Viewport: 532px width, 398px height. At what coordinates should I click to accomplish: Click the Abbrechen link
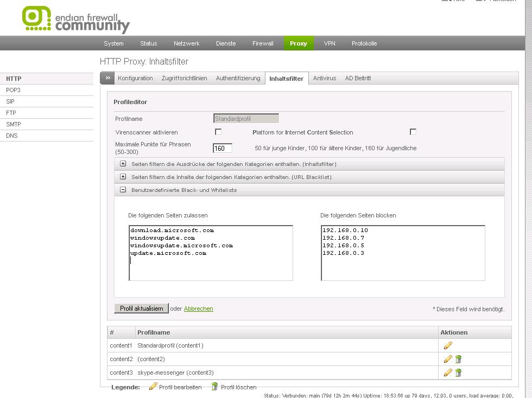pyautogui.click(x=198, y=309)
